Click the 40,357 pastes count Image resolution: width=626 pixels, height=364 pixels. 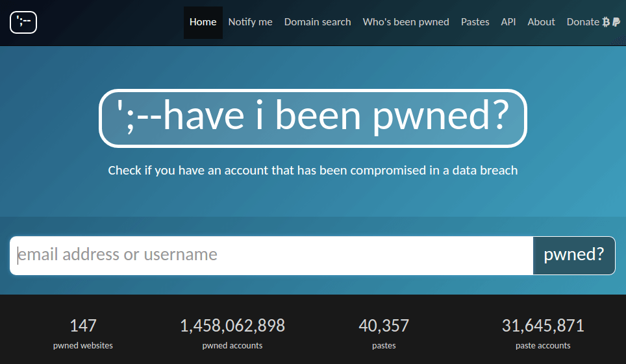(384, 326)
